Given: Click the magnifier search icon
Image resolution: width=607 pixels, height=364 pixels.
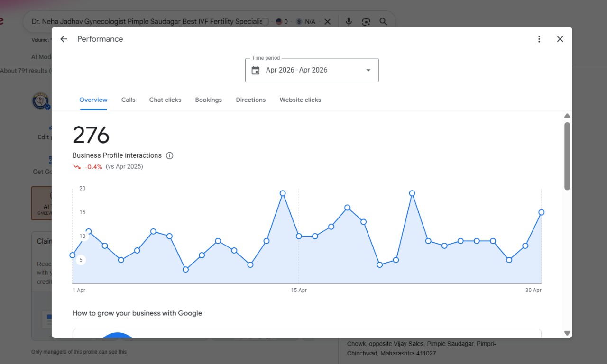Looking at the screenshot, I should pos(383,22).
